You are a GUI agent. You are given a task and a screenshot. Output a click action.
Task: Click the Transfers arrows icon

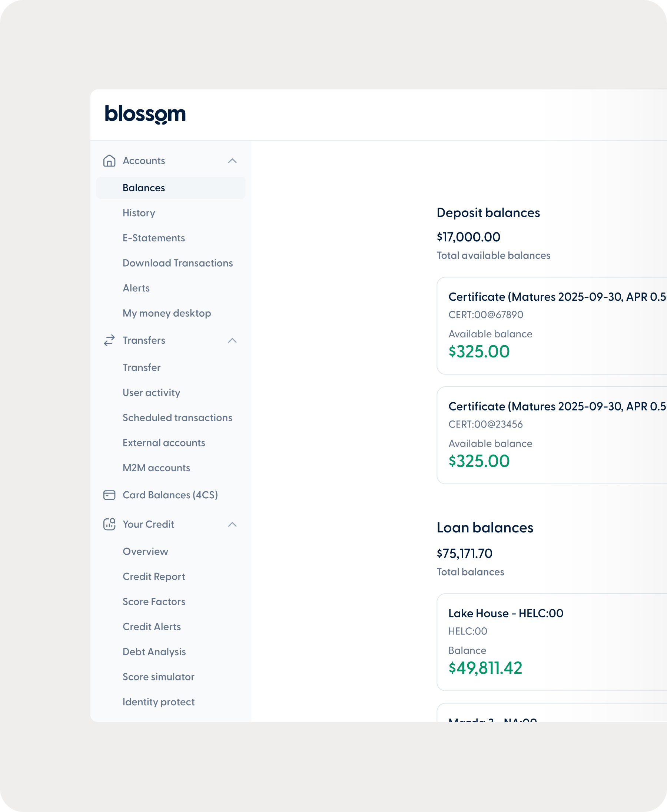[109, 340]
